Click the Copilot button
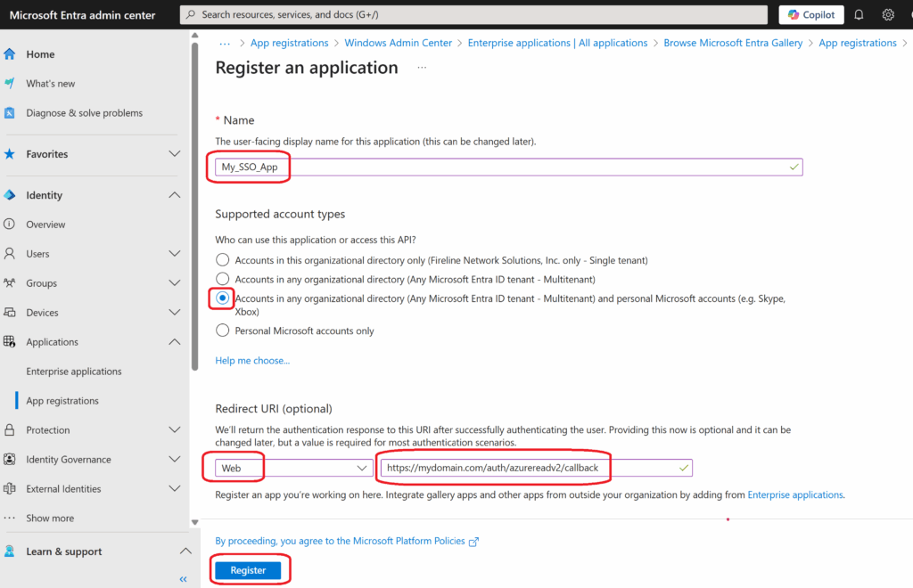The height and width of the screenshot is (588, 913). click(x=811, y=14)
